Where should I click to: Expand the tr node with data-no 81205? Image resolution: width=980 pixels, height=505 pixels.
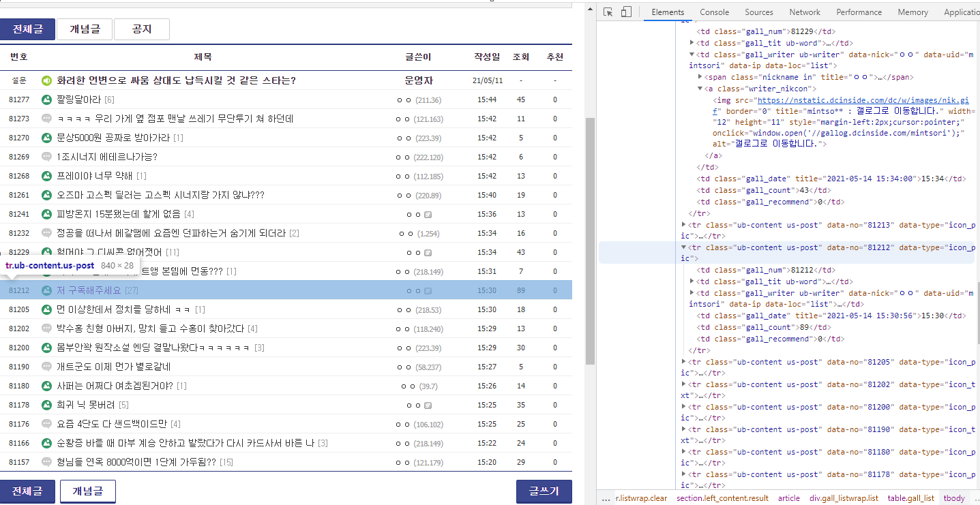(x=684, y=362)
